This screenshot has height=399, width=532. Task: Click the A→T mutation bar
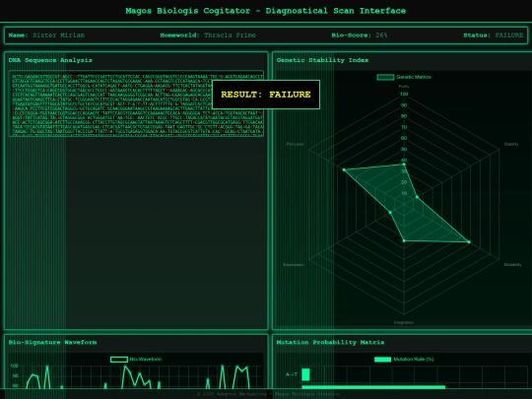[305, 374]
